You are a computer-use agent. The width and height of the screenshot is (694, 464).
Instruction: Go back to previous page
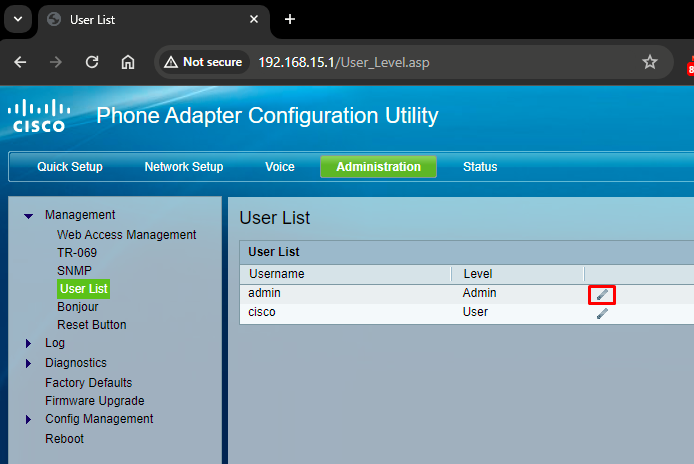pyautogui.click(x=20, y=62)
